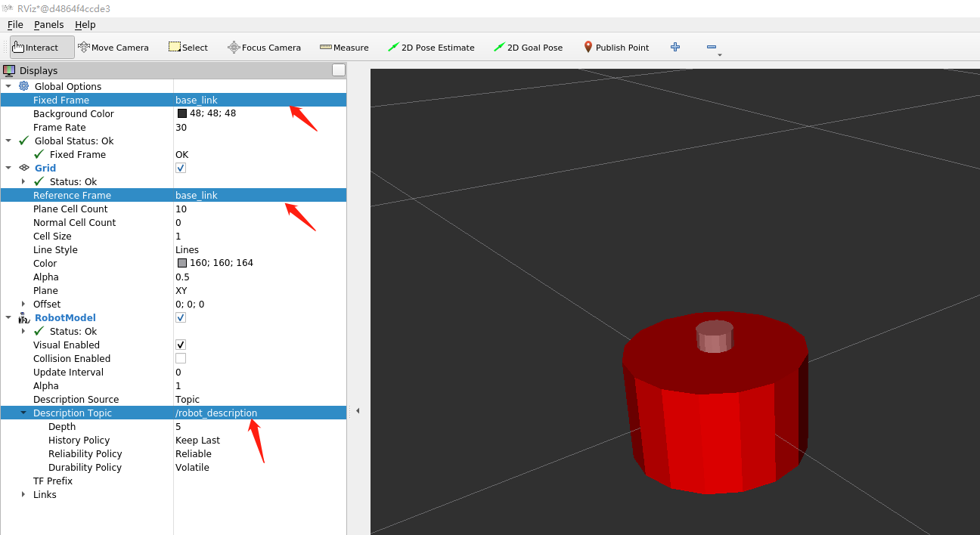The width and height of the screenshot is (980, 535).
Task: Add a new tool with plus icon
Action: [675, 47]
